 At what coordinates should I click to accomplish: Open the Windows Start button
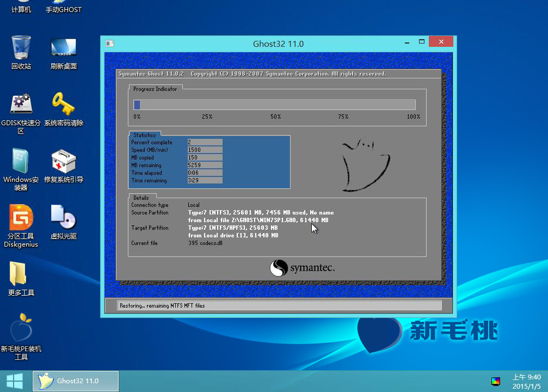pos(15,381)
